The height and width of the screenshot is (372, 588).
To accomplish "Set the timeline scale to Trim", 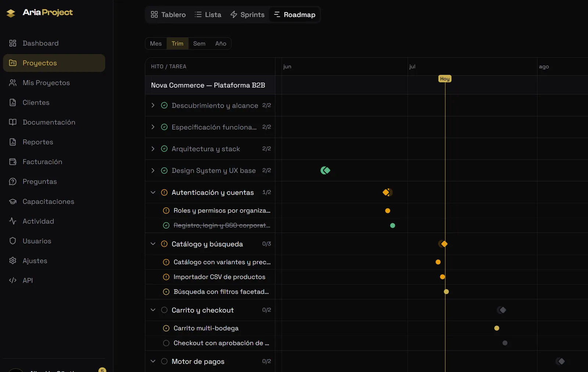I will (178, 43).
